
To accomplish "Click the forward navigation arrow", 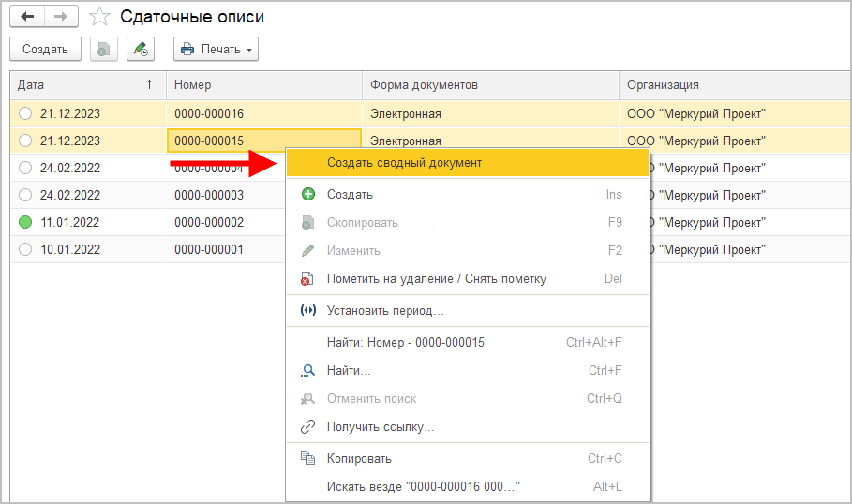I will point(61,17).
